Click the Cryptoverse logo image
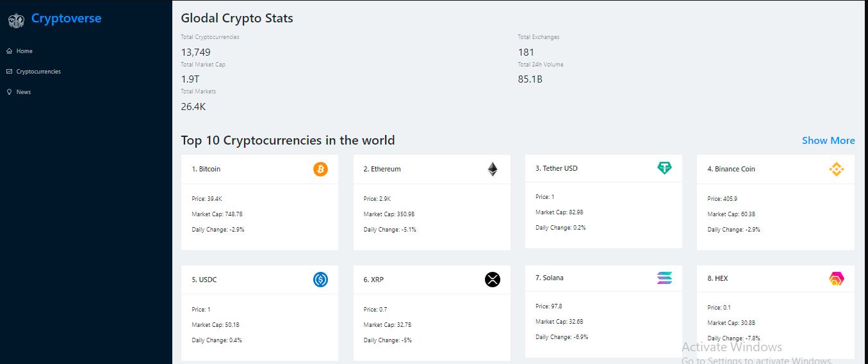868x364 pixels. (x=16, y=20)
